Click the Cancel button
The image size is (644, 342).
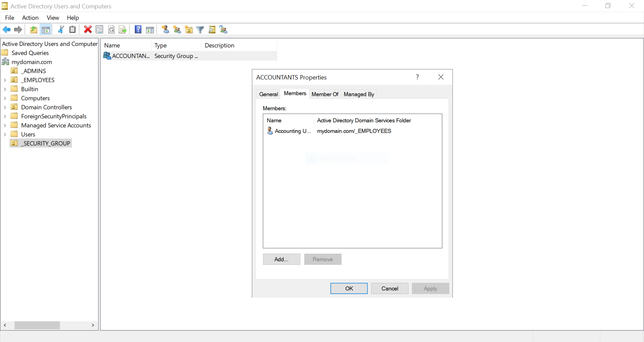click(390, 288)
